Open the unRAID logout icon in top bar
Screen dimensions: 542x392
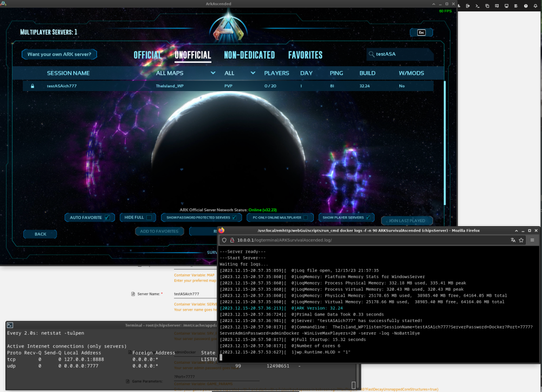tap(468, 6)
